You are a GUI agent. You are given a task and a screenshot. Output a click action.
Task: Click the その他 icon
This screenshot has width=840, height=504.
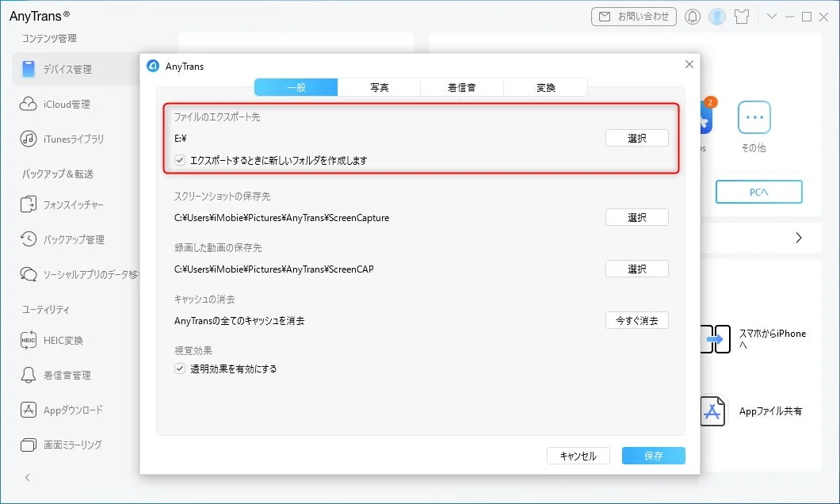pyautogui.click(x=754, y=119)
